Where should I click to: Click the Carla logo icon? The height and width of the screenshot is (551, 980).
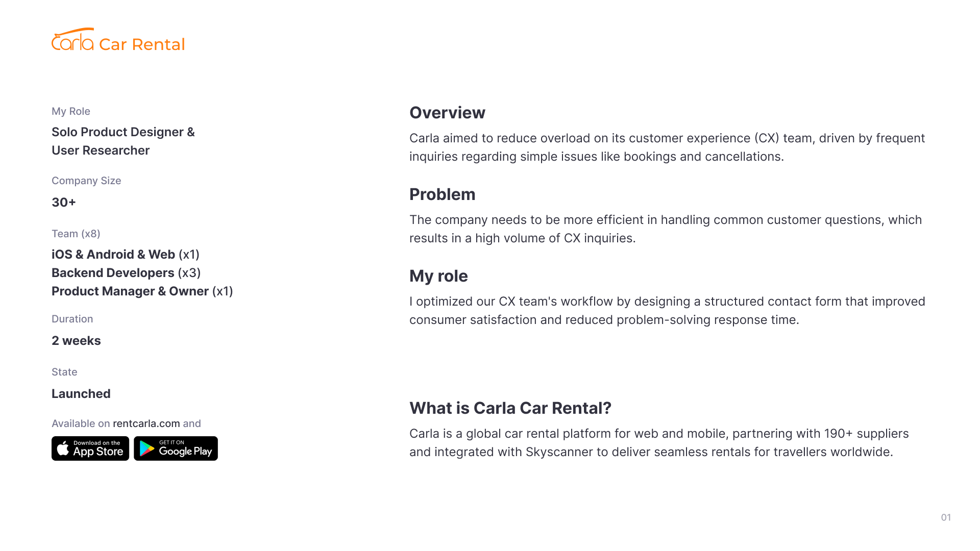72,40
